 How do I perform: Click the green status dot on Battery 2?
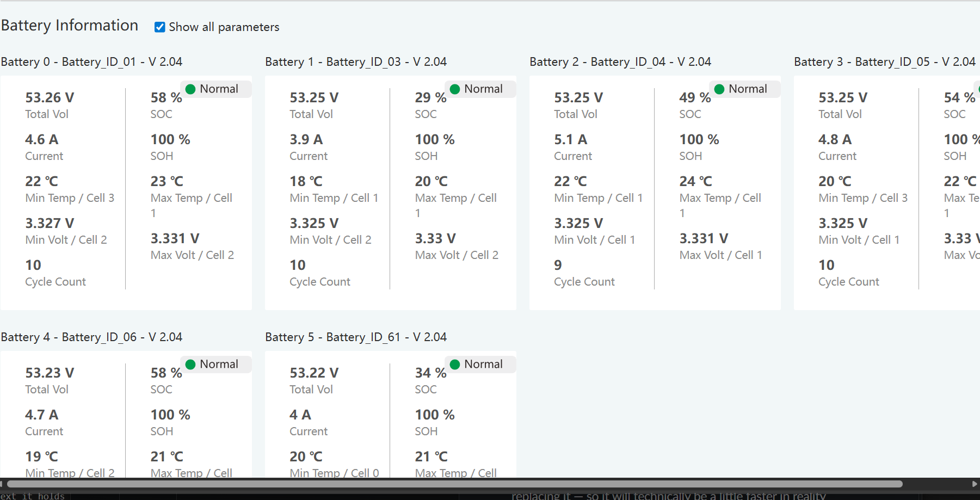coord(719,89)
